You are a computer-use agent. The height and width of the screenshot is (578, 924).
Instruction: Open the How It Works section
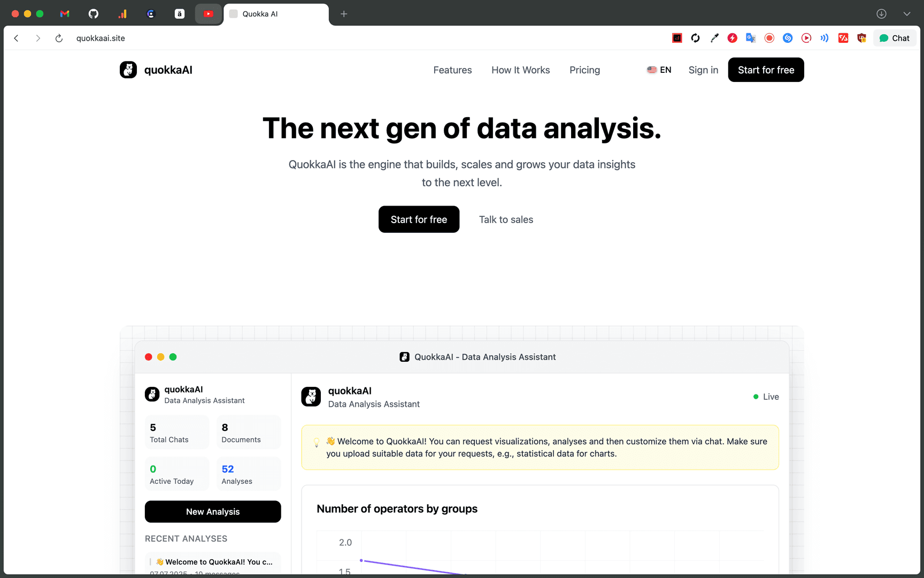tap(521, 70)
